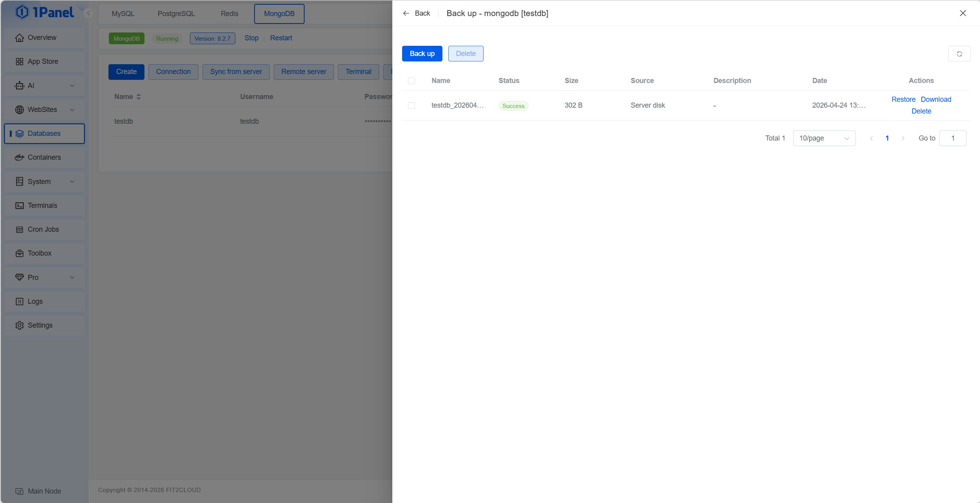980x503 pixels.
Task: Download the testdb backup
Action: tap(936, 99)
